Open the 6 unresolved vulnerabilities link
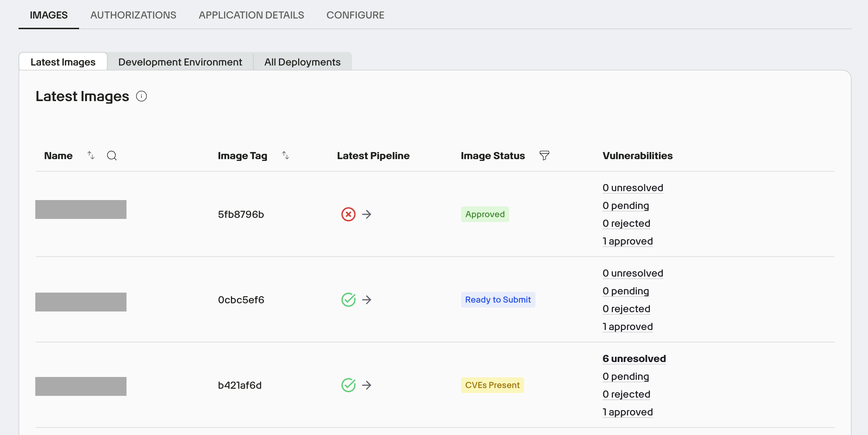This screenshot has width=868, height=435. click(x=634, y=359)
